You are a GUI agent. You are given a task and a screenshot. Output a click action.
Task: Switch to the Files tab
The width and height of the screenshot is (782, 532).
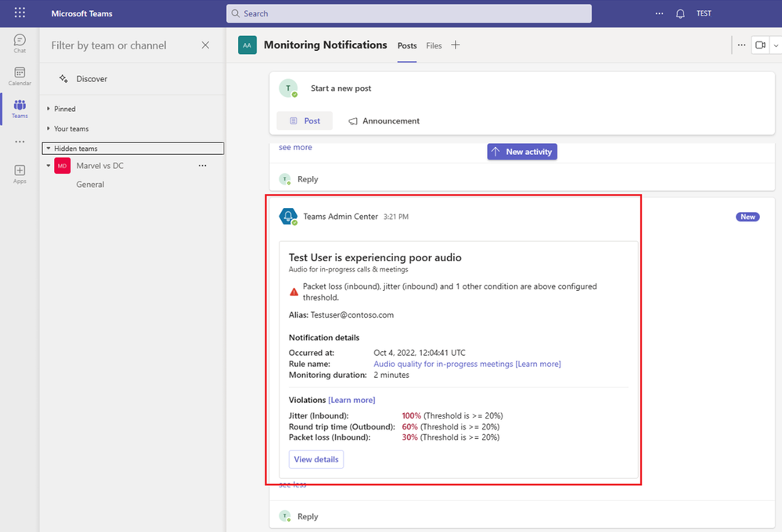(x=434, y=45)
